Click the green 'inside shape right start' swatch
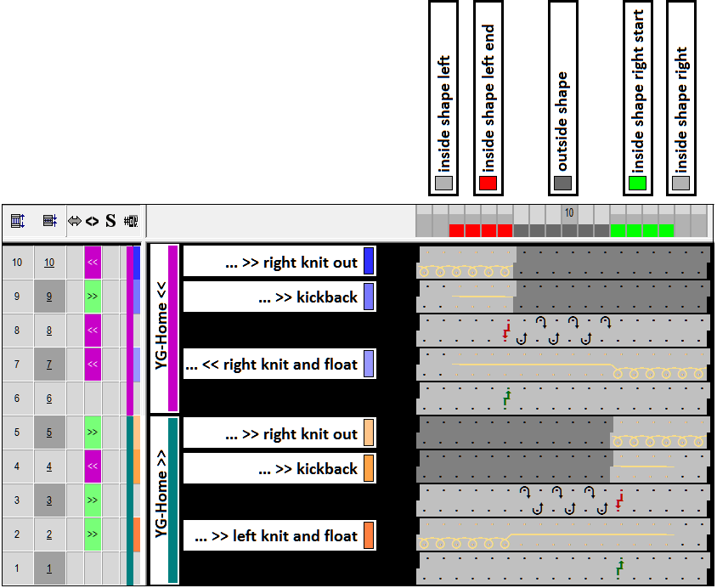Screen dimensions: 717x588 (x=637, y=183)
